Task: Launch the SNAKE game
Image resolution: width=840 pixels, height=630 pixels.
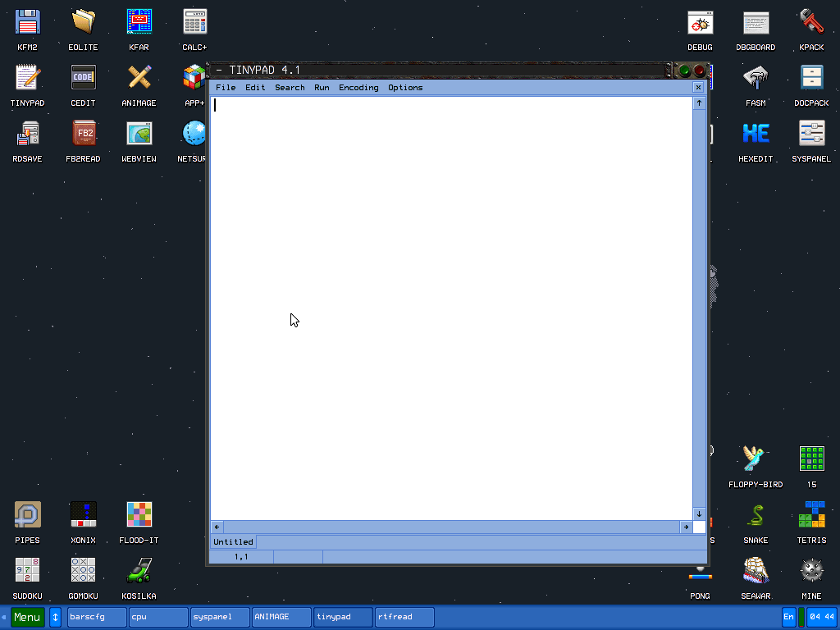Action: pyautogui.click(x=756, y=513)
